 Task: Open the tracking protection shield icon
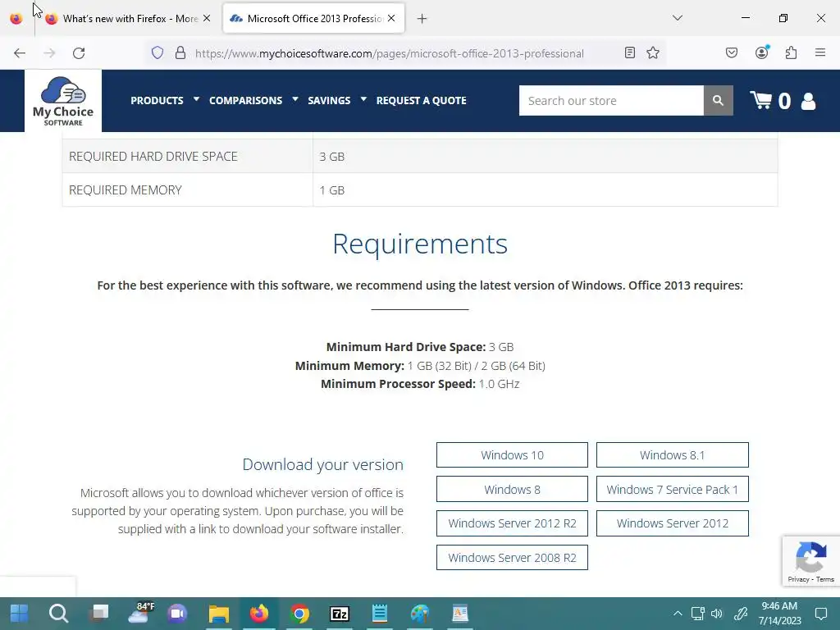pyautogui.click(x=157, y=53)
